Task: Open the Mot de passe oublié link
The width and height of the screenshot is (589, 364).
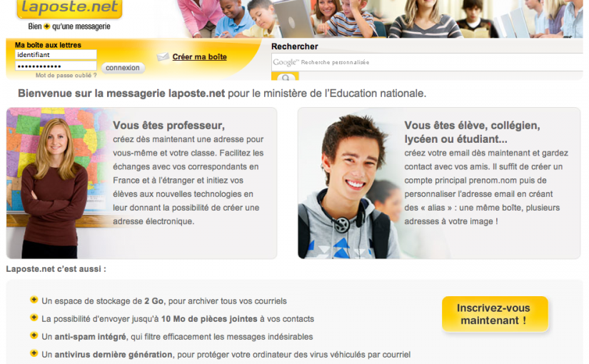Action: [x=66, y=75]
